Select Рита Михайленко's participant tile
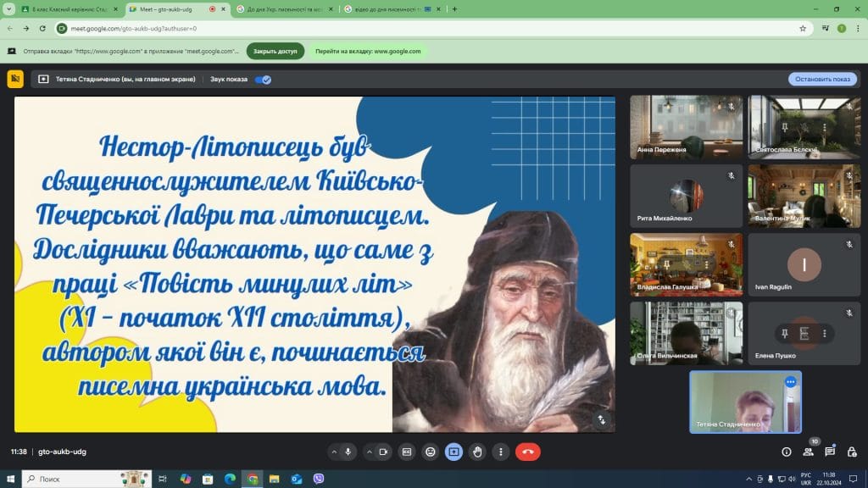868x488 pixels. pyautogui.click(x=687, y=196)
